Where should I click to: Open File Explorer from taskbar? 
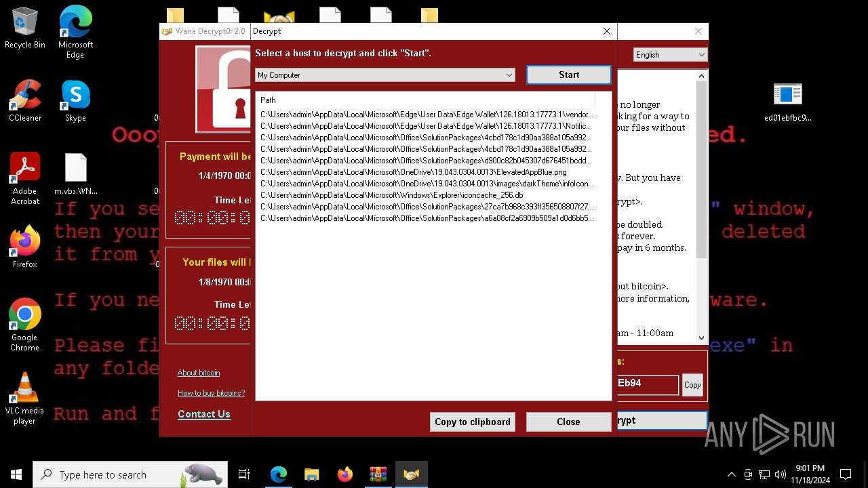(x=311, y=474)
